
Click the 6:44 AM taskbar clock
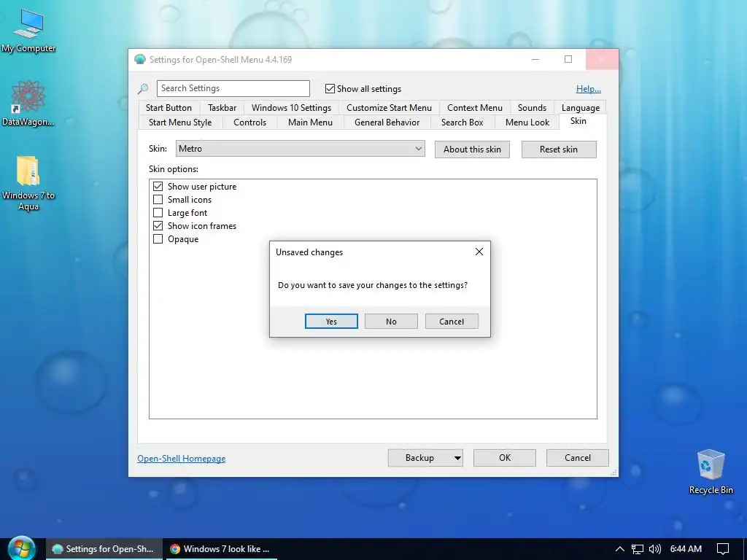pyautogui.click(x=686, y=549)
